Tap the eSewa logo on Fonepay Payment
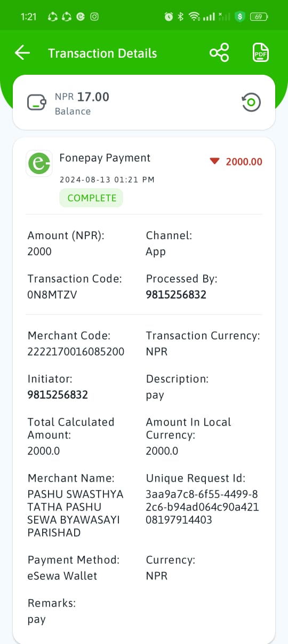288x644 pixels. (x=39, y=163)
